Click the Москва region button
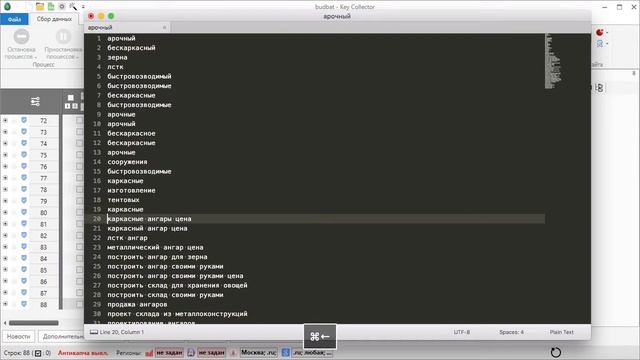 click(259, 352)
